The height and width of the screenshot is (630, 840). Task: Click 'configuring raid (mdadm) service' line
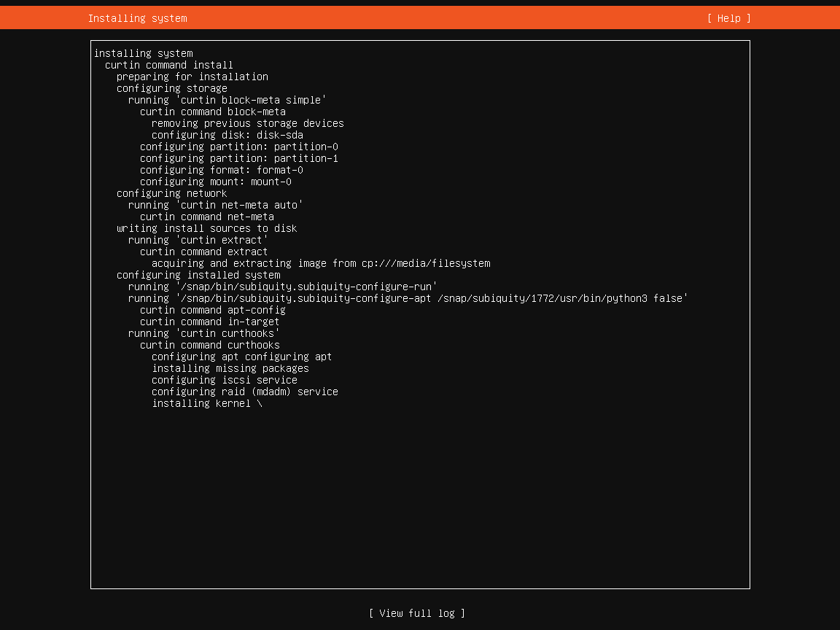point(244,392)
